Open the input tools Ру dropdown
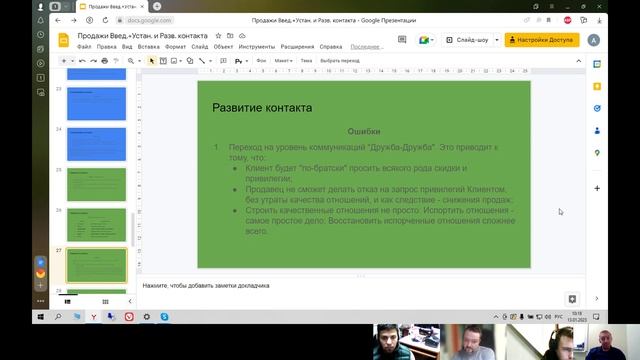This screenshot has width=640, height=360. tap(241, 61)
